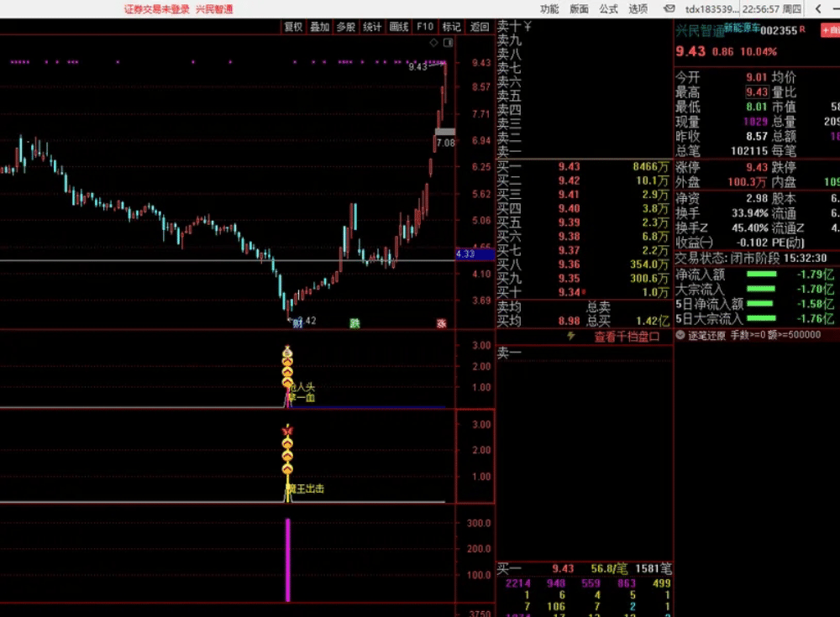Open the mail envelope icon in title bar
The width and height of the screenshot is (840, 617).
tap(669, 8)
